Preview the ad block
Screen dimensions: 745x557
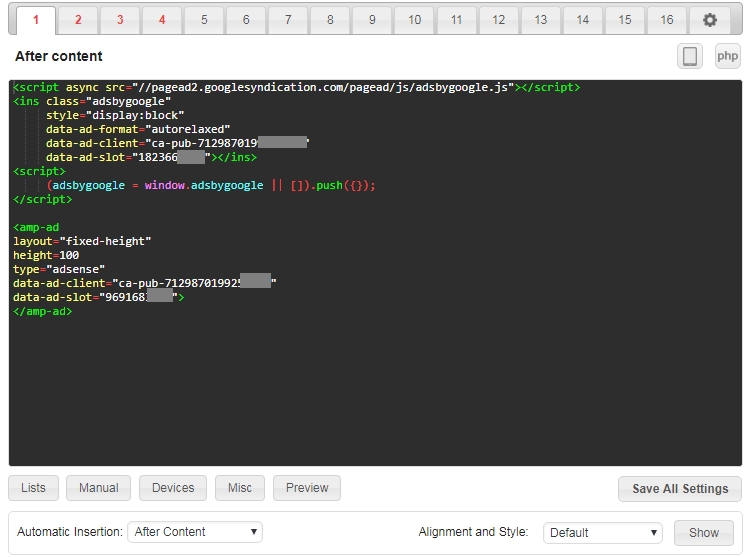coord(307,488)
